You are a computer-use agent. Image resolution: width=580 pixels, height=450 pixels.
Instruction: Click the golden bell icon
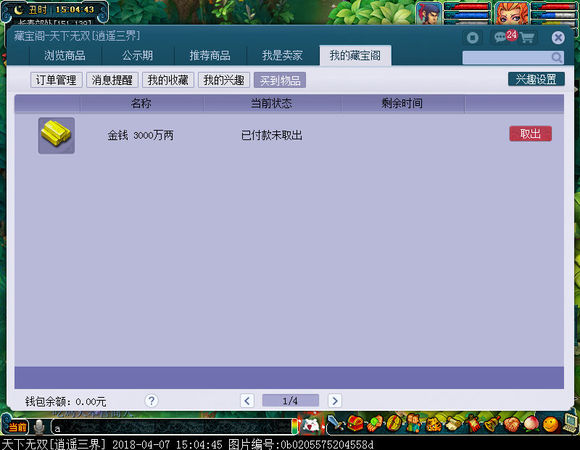click(492, 424)
